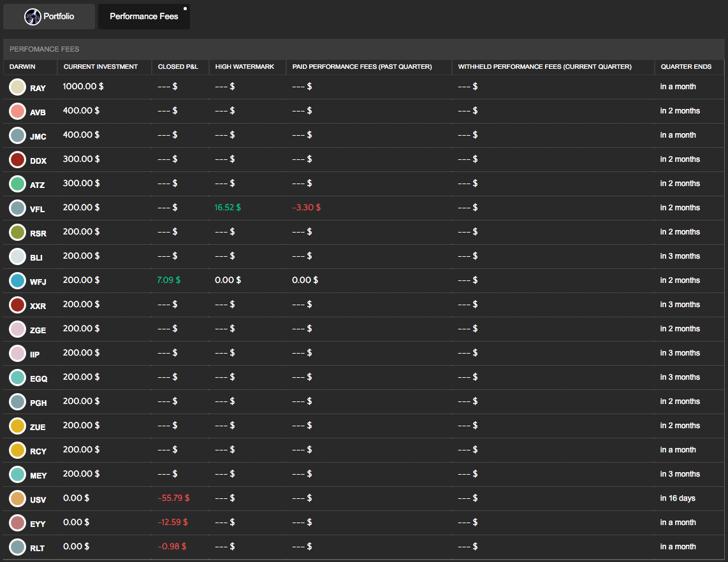Click the EYY darwin icon

pos(17,523)
